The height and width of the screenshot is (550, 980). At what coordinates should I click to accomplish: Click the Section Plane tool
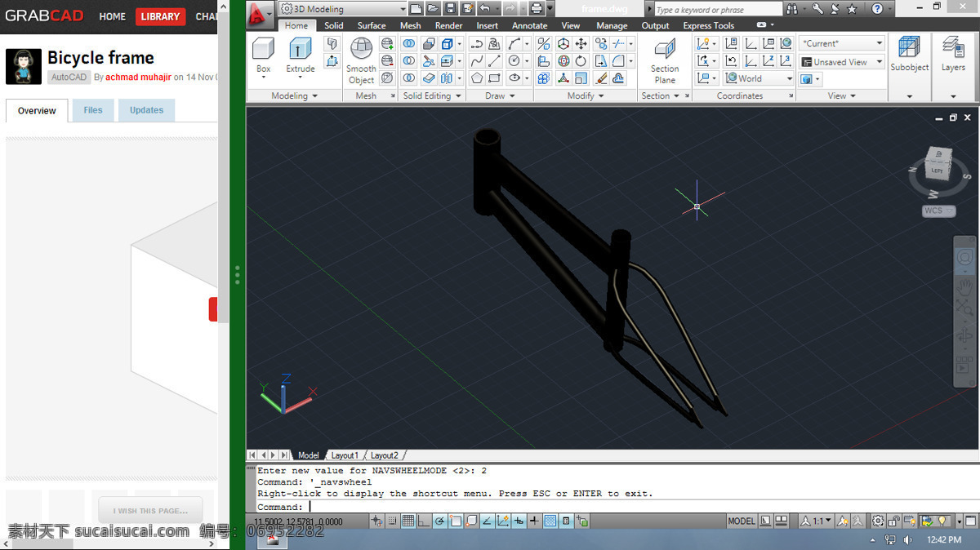coord(665,61)
